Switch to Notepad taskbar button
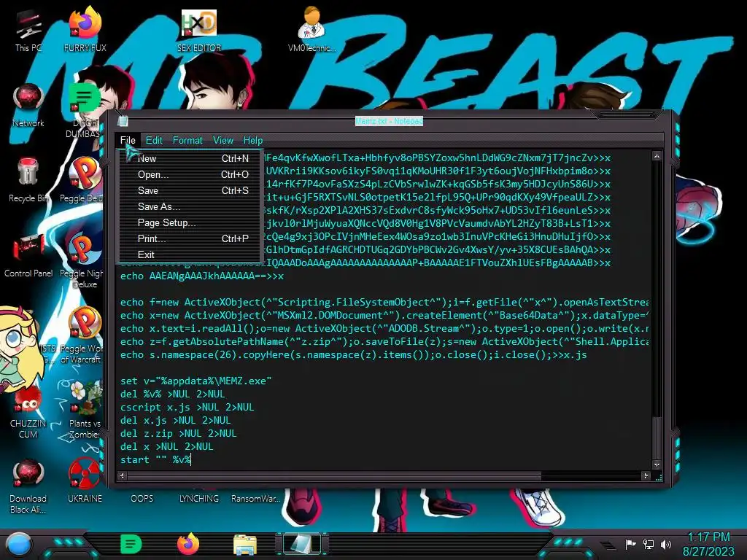Screen dimensions: 747x560 click(x=302, y=544)
